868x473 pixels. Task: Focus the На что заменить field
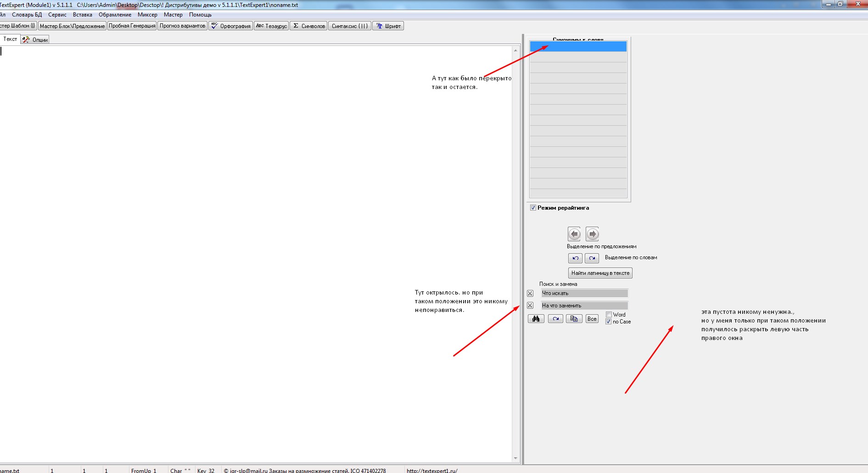click(584, 306)
